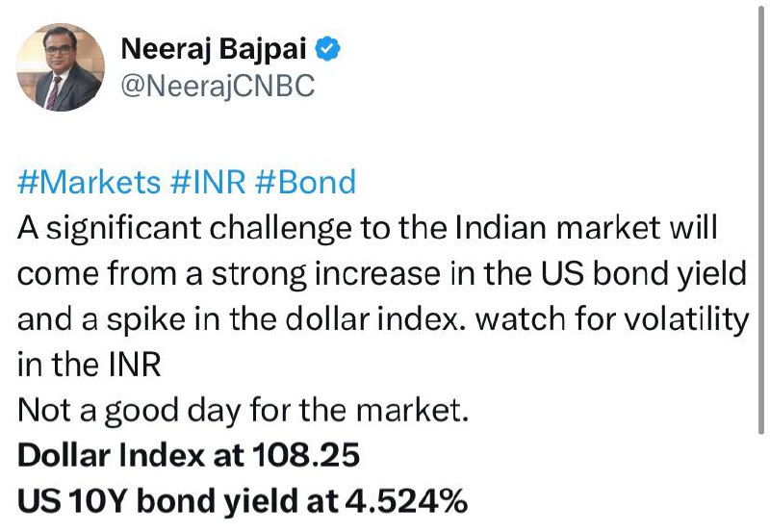The width and height of the screenshot is (770, 532).
Task: Open the @NeerajCNBC handle link
Action: [x=218, y=87]
